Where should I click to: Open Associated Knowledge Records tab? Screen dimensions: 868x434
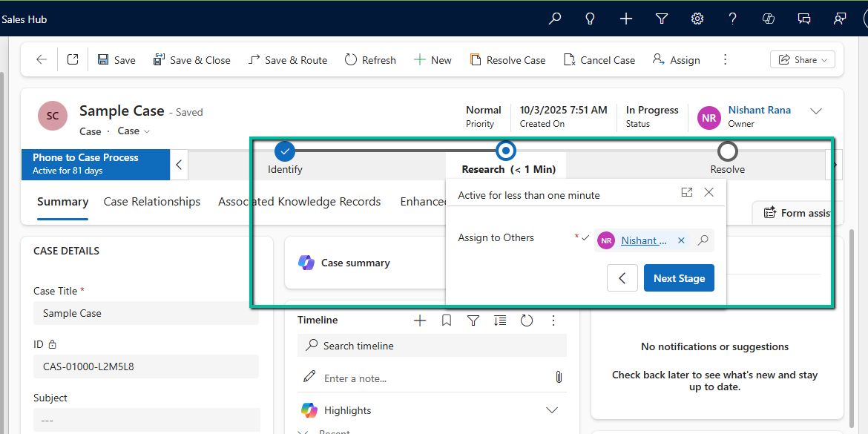click(299, 202)
